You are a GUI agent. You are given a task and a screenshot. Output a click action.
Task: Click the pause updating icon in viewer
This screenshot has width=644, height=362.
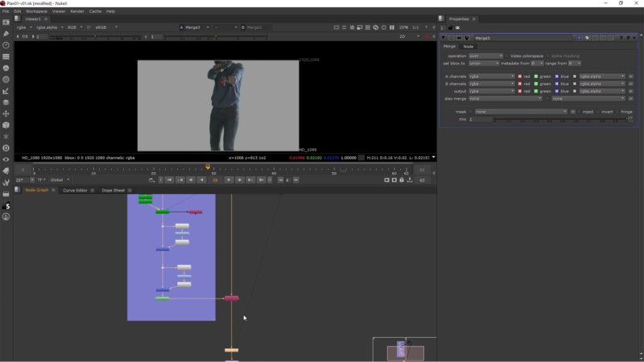[x=392, y=27]
